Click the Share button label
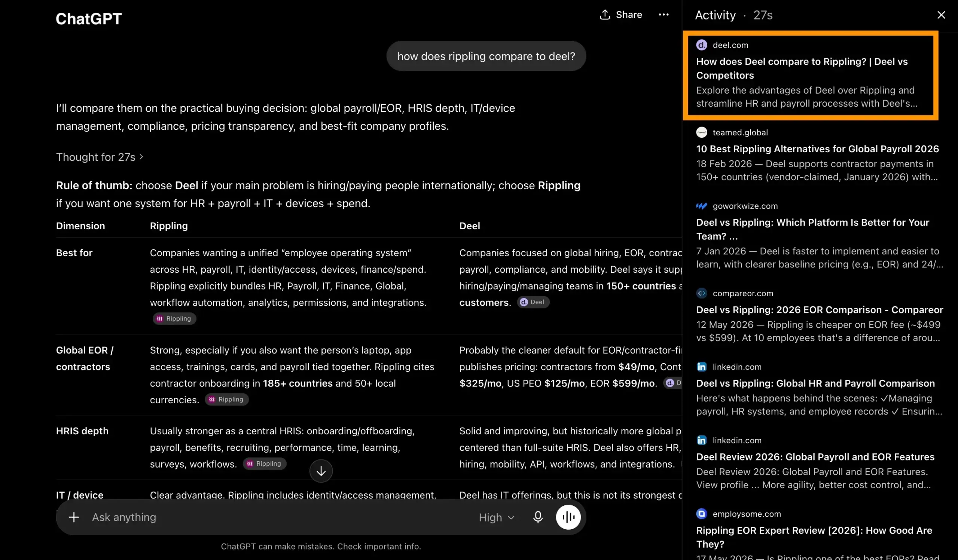The width and height of the screenshot is (958, 560). pos(629,15)
